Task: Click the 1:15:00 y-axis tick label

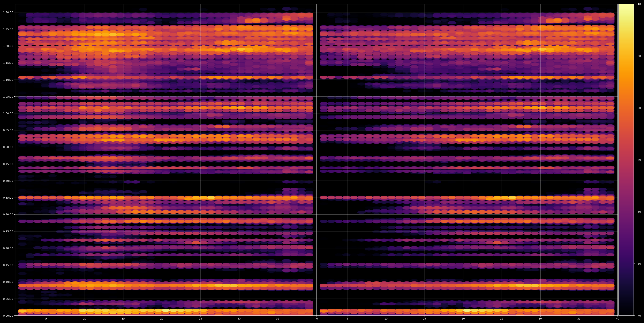Action: tap(8, 63)
